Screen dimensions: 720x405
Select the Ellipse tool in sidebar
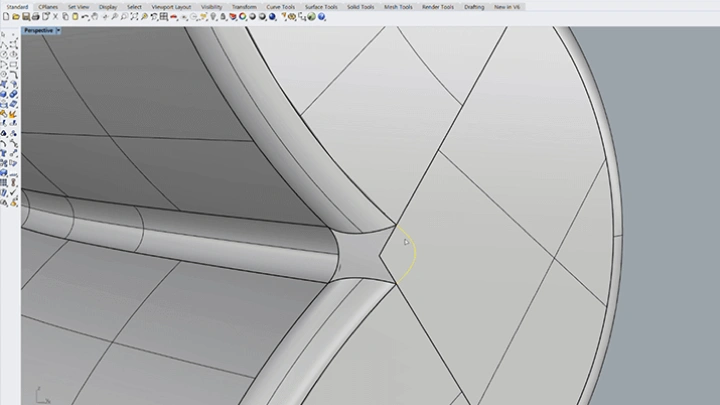[x=13, y=54]
